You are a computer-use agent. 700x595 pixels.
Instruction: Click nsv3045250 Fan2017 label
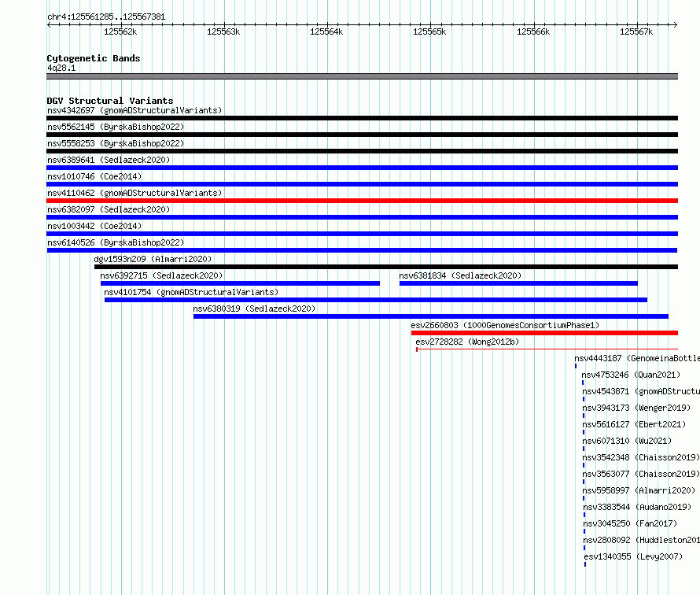click(x=630, y=523)
